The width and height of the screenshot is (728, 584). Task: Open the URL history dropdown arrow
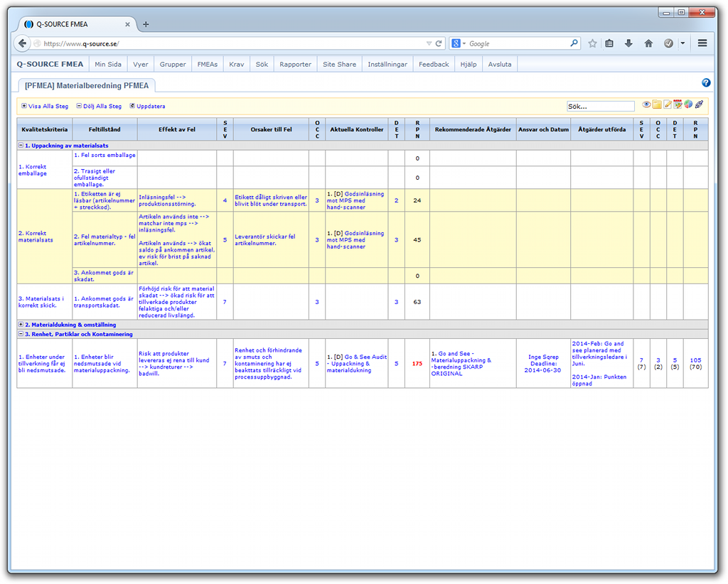429,43
